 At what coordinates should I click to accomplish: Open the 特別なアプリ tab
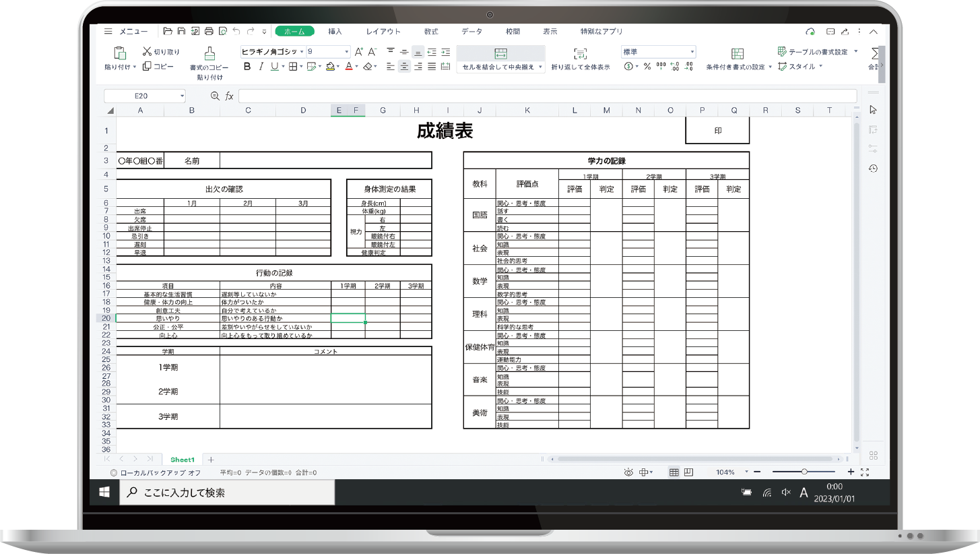tap(601, 32)
